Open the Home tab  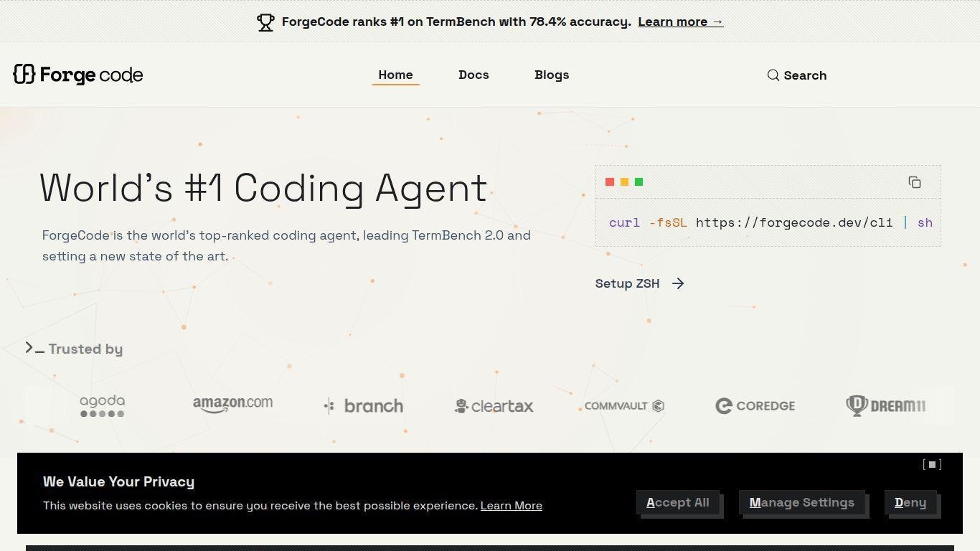(395, 75)
